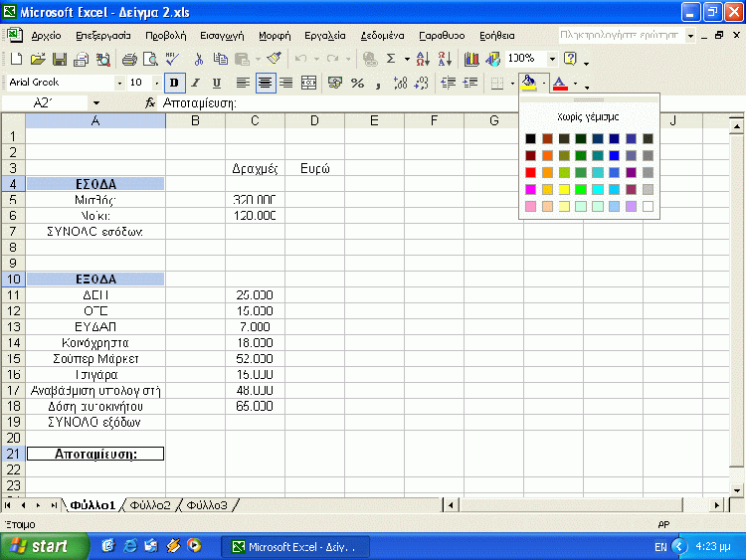
Task: Decrease decimal places icon
Action: (422, 84)
